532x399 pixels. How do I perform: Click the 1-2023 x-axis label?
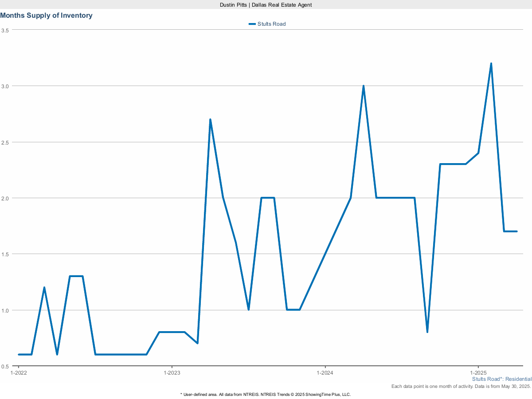pyautogui.click(x=172, y=373)
